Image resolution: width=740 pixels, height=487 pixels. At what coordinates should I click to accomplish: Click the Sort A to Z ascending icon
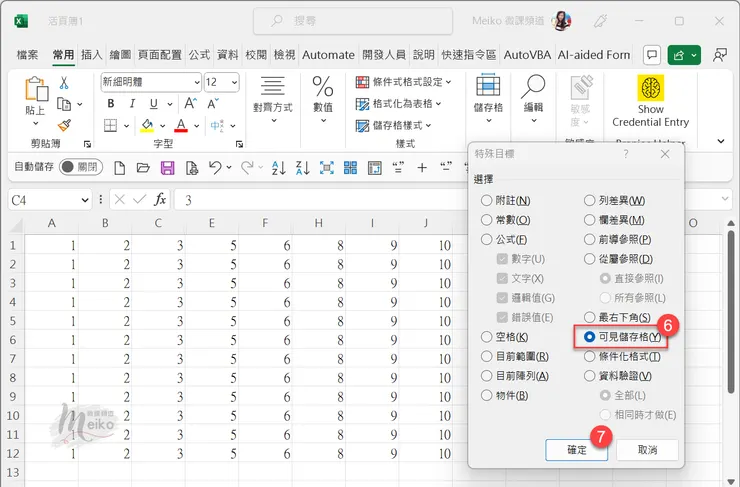point(278,168)
